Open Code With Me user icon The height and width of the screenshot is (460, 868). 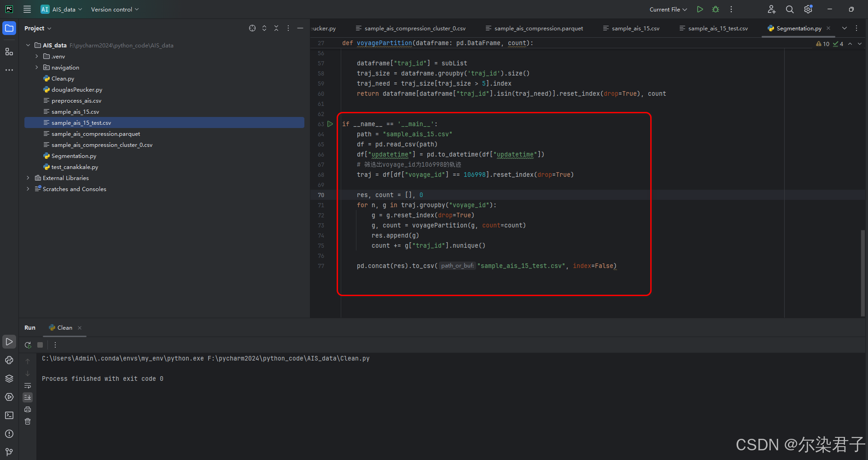click(772, 9)
